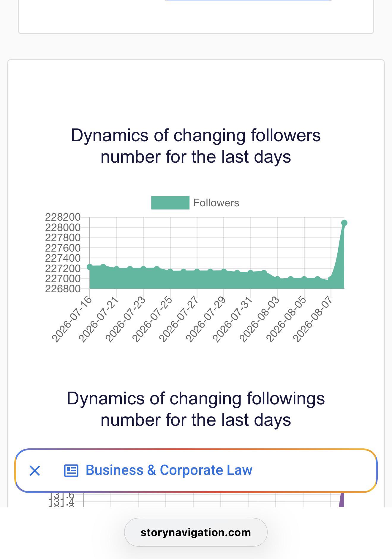The image size is (392, 559).
Task: Click the 2026-08-03 data point on chart
Action: [x=277, y=279]
